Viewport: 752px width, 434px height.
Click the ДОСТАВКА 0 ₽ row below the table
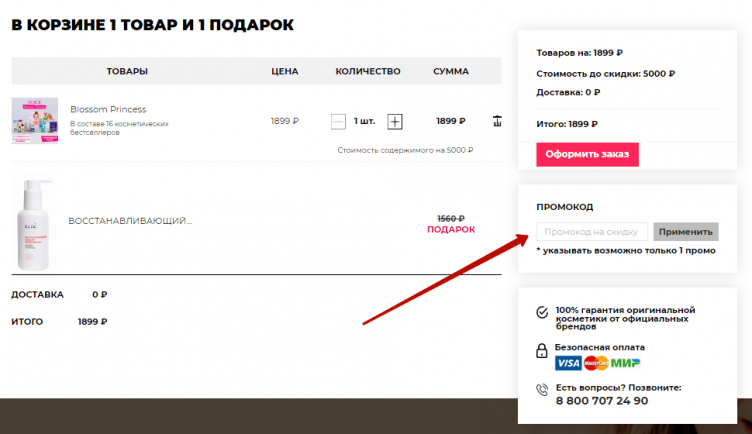click(x=59, y=294)
